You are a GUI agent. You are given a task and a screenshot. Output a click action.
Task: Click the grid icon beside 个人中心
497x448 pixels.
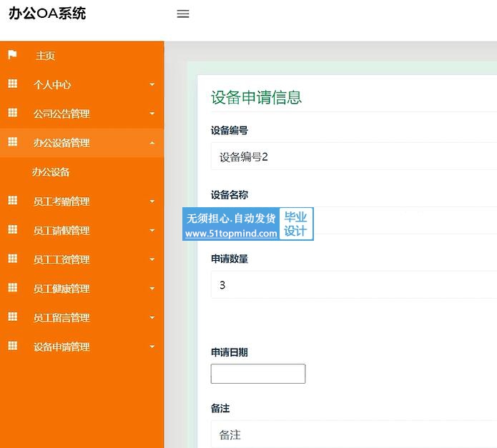12,84
